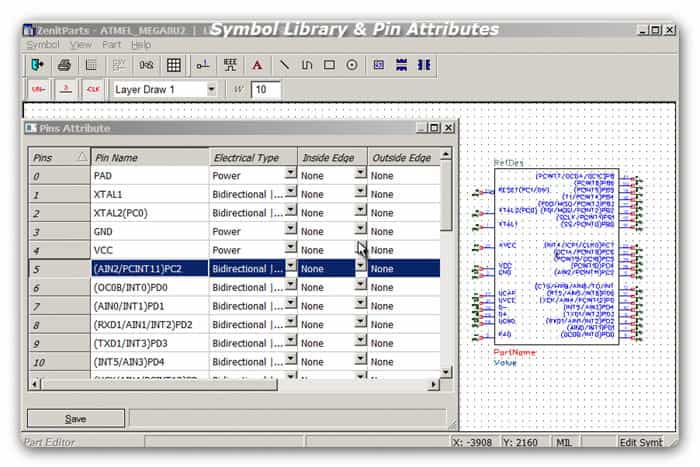Click the pin table scroll down arrow
Screen dimensions: 700x467
click(x=446, y=371)
